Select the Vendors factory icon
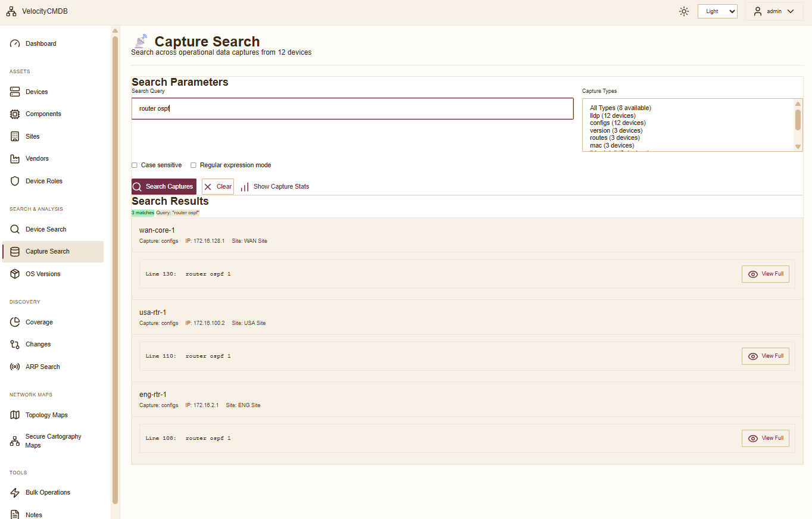 point(15,158)
